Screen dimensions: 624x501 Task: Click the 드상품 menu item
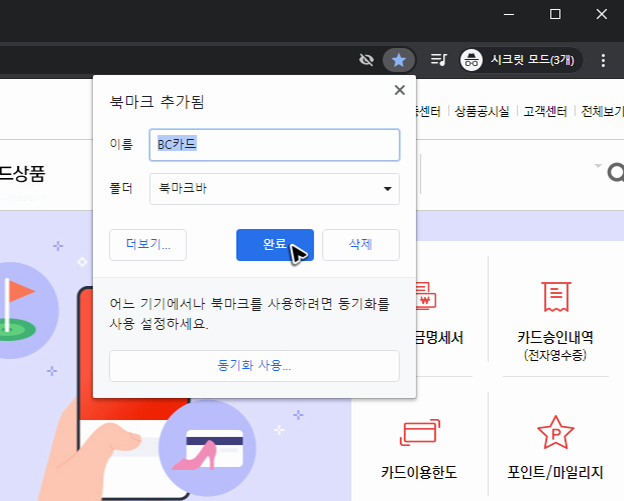click(22, 174)
